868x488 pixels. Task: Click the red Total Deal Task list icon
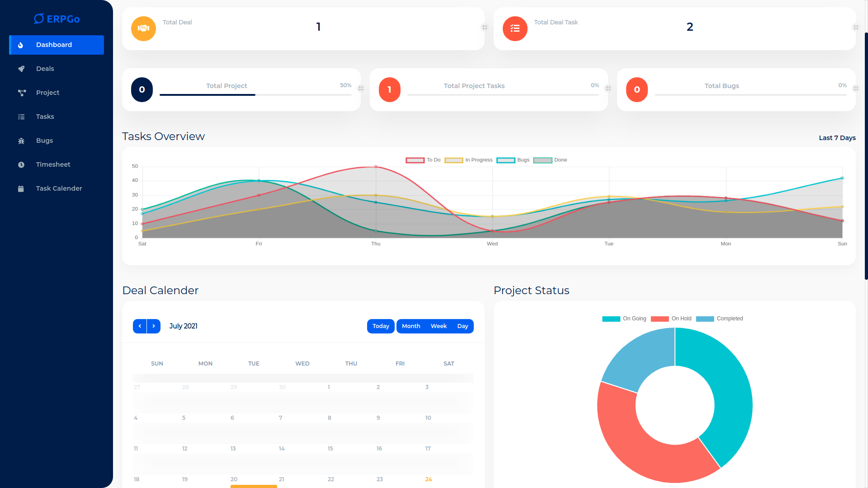point(515,28)
